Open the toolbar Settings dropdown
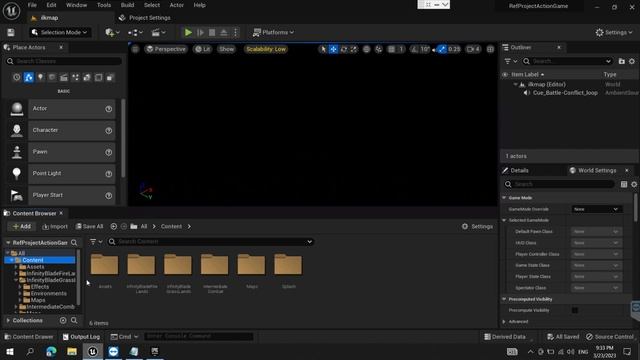The height and width of the screenshot is (360, 640). coord(613,32)
